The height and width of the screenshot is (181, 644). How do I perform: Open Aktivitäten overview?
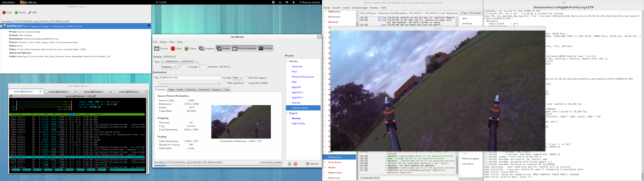pyautogui.click(x=8, y=2)
